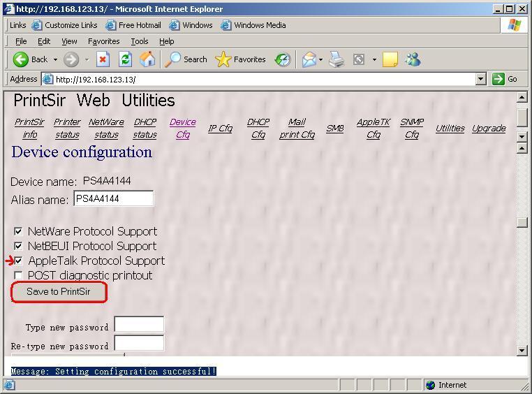
Task: Open IP Cfg link
Action: point(220,129)
